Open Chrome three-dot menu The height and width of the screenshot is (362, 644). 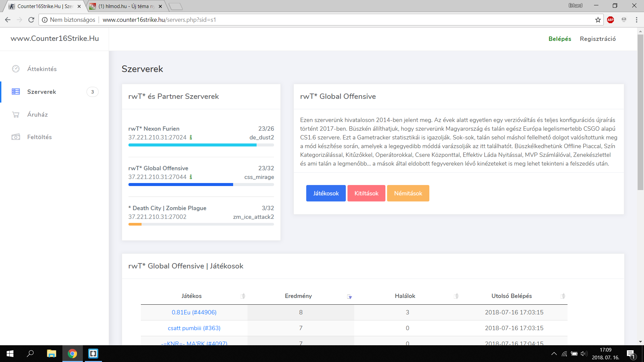pos(636,20)
